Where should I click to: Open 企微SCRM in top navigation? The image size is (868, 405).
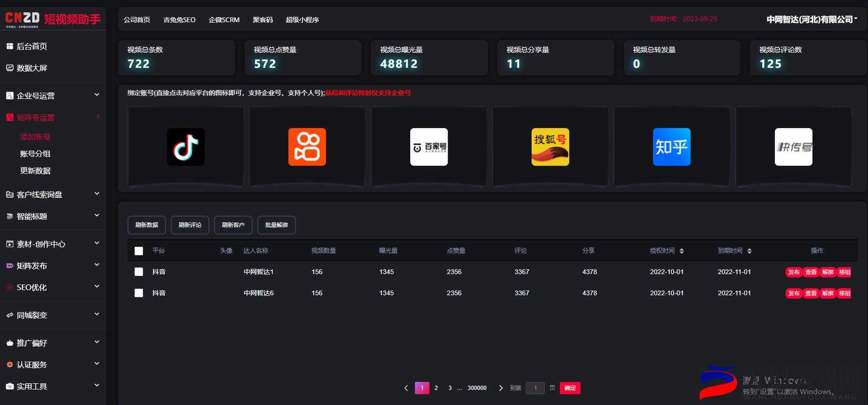pyautogui.click(x=224, y=20)
